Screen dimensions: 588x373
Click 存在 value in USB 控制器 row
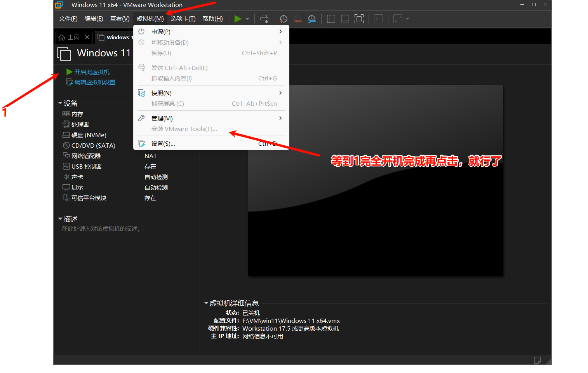coord(150,166)
